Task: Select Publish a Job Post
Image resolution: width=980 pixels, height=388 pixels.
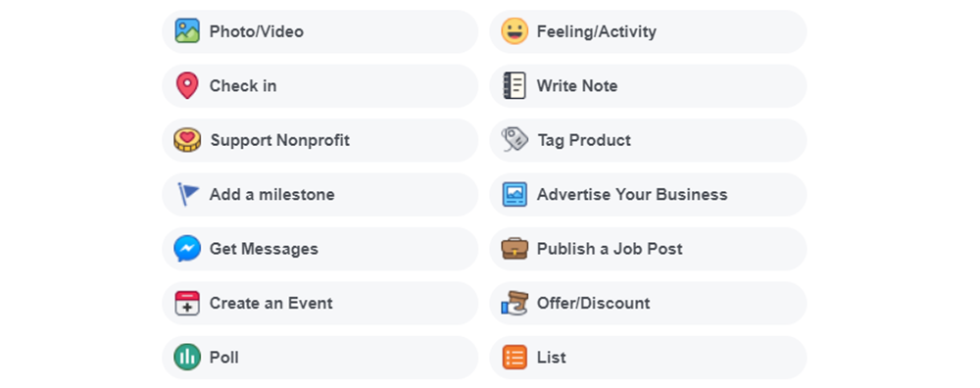Action: point(648,249)
